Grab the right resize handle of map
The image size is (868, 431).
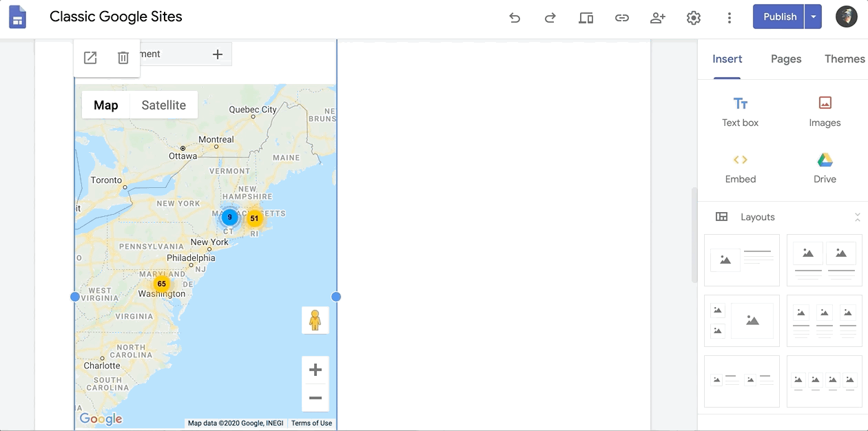[336, 297]
